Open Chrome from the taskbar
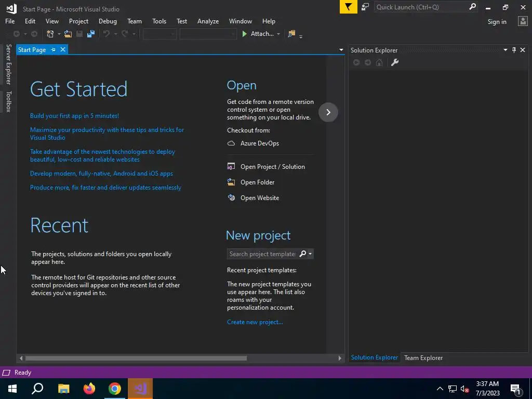This screenshot has width=532, height=399. pyautogui.click(x=115, y=389)
